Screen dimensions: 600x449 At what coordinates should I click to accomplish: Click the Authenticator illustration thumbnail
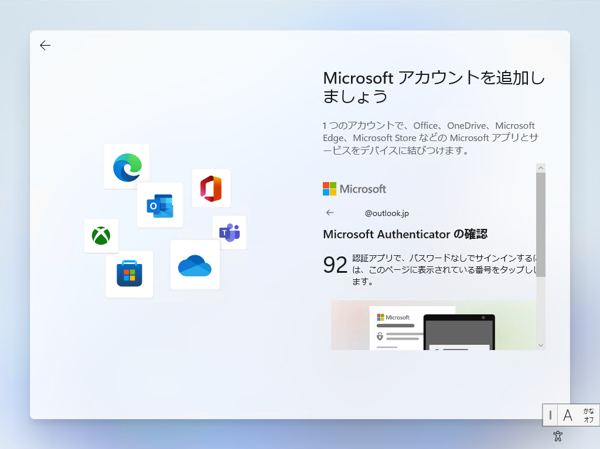pyautogui.click(x=434, y=325)
